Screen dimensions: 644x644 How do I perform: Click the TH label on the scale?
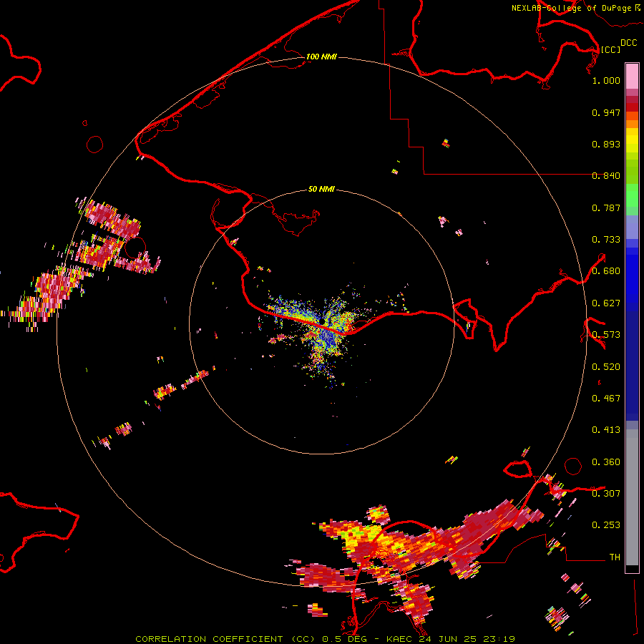click(615, 557)
